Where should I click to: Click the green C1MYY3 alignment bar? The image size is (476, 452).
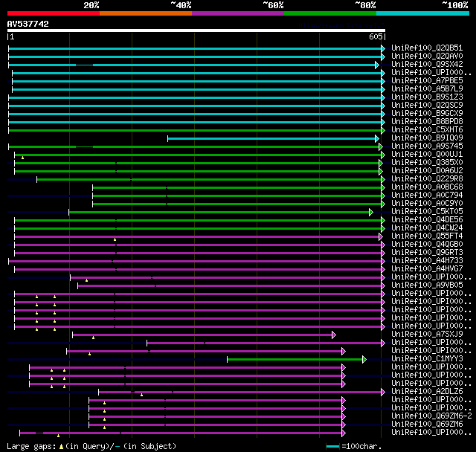coord(297,360)
